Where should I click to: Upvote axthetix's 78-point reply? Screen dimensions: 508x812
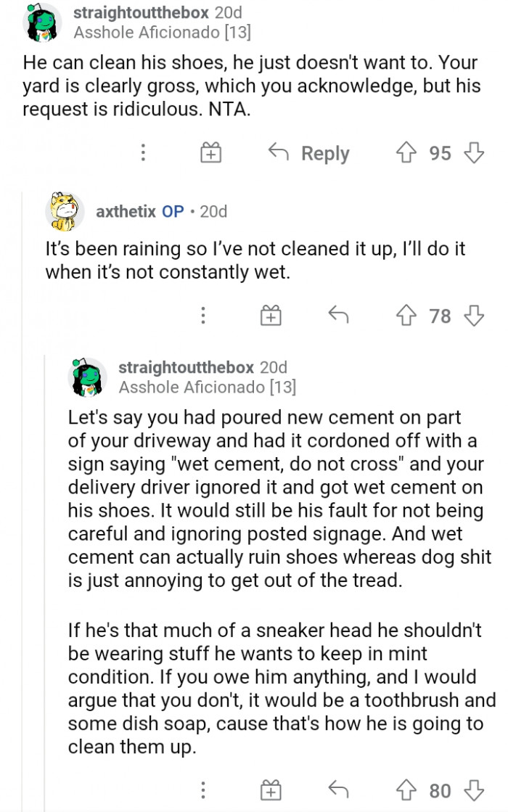pyautogui.click(x=406, y=316)
